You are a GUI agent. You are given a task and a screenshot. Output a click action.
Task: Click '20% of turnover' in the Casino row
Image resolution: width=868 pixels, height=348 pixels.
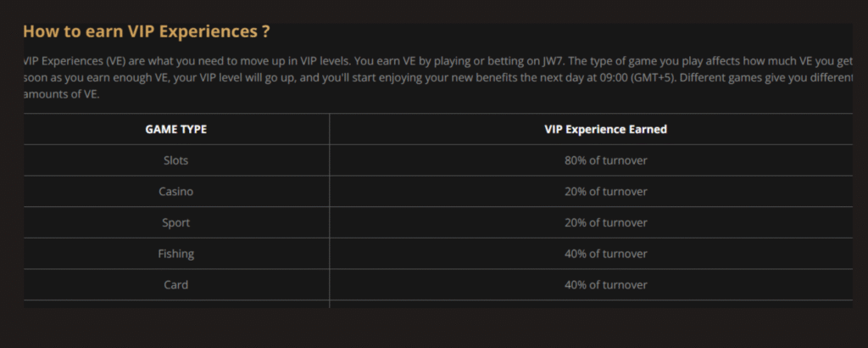605,192
